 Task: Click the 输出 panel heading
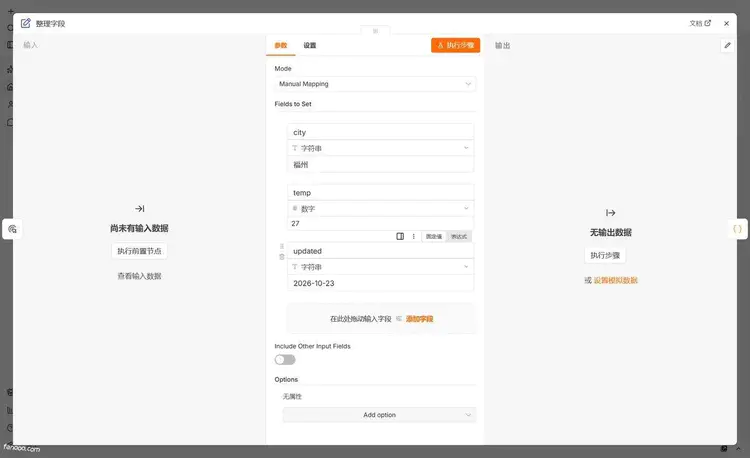pyautogui.click(x=502, y=45)
